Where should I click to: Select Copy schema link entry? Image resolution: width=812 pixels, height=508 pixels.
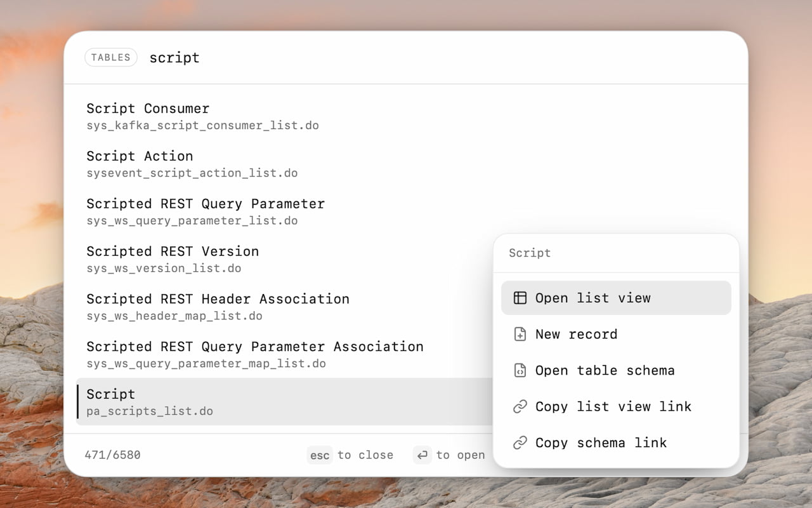(616, 443)
